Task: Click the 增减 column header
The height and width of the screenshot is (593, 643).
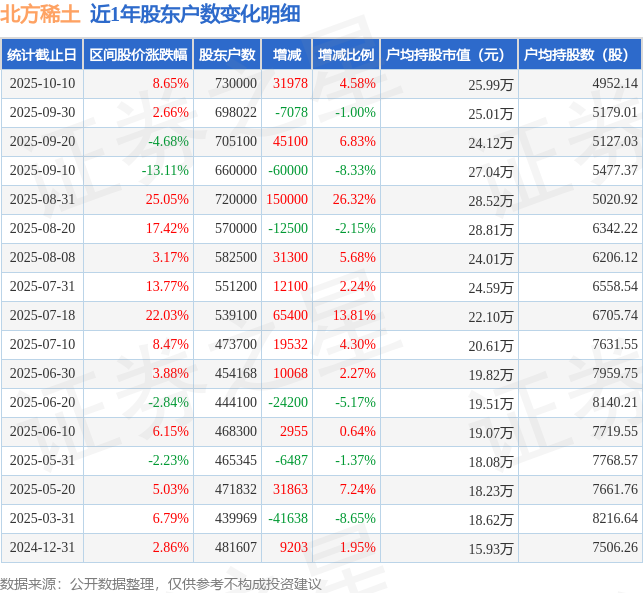Action: (x=287, y=55)
